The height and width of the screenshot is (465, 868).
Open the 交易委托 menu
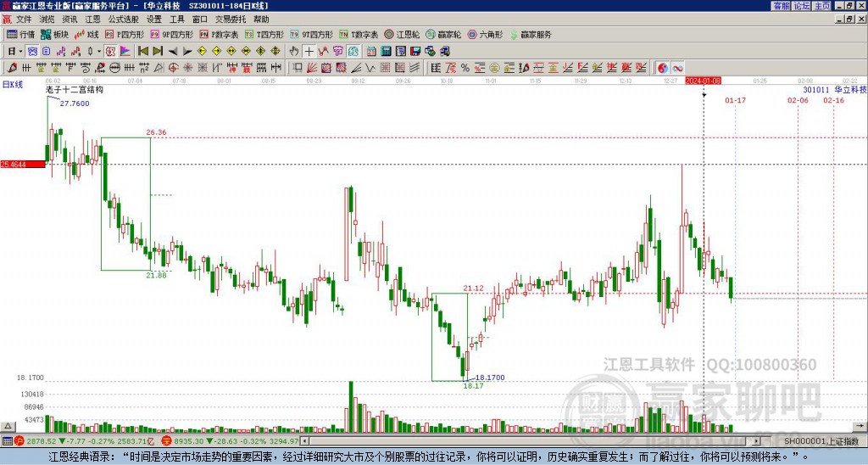click(231, 20)
